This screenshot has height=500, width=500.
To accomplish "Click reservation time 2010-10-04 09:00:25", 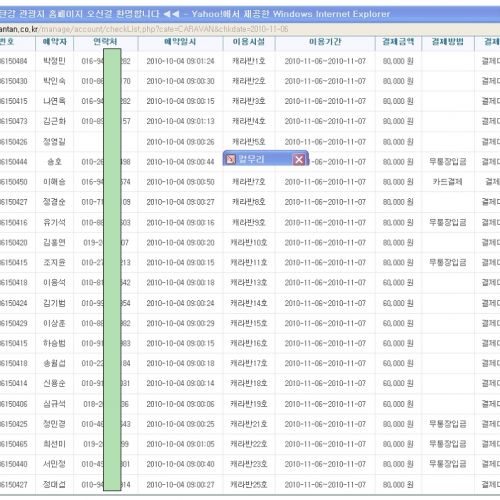I will pos(180,424).
